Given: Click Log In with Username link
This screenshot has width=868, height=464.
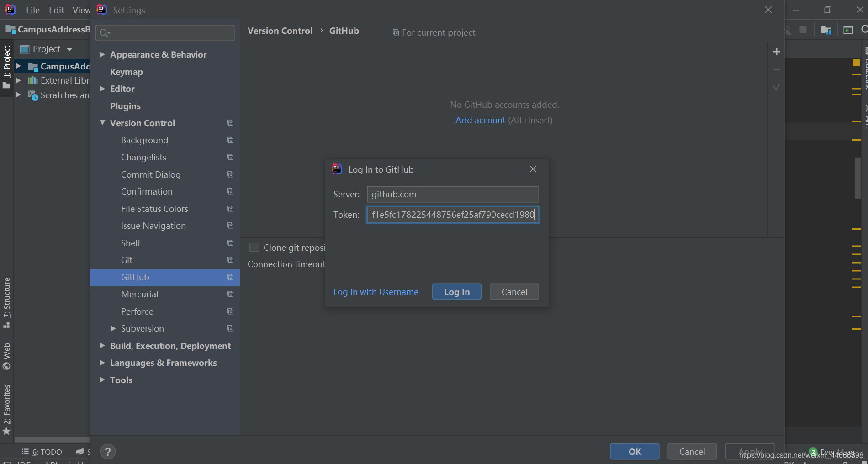Looking at the screenshot, I should (x=376, y=292).
